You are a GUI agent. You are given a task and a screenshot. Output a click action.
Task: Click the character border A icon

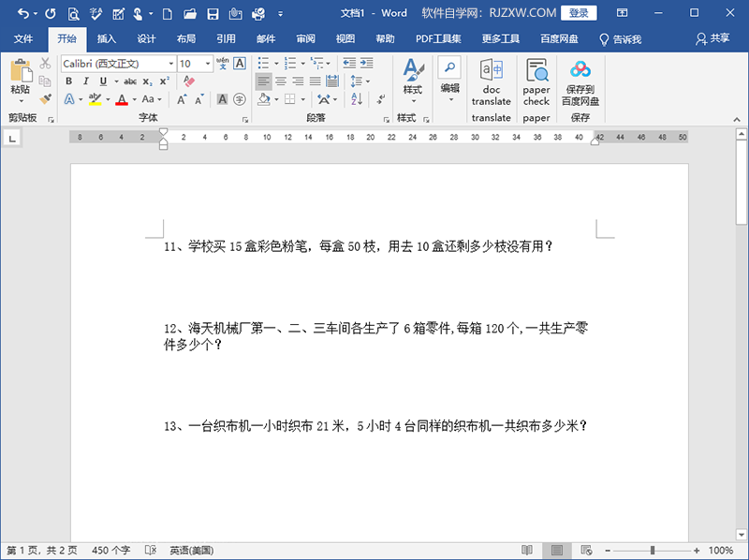[240, 63]
